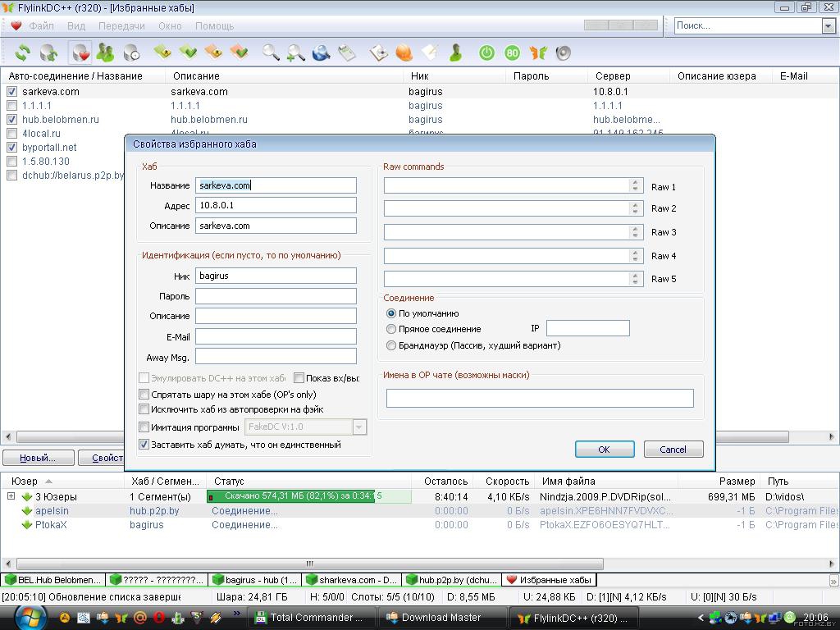
Task: Open the Windows Start orb
Action: pos(30,618)
